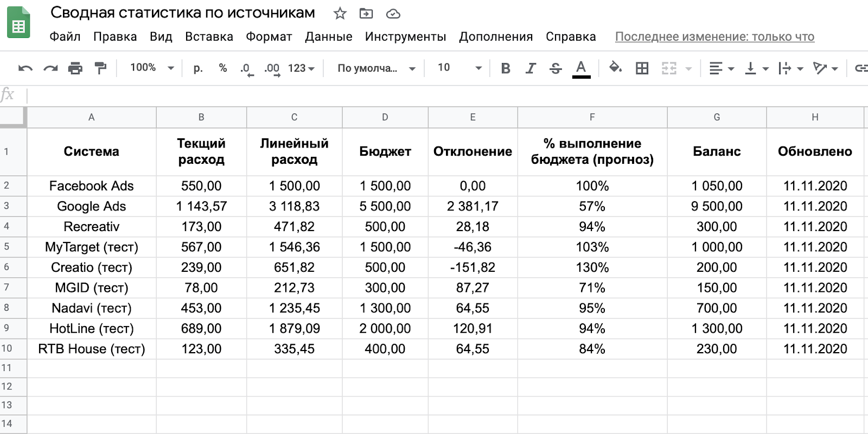This screenshot has height=434, width=868.
Task: Toggle strikethrough formatting
Action: [556, 68]
